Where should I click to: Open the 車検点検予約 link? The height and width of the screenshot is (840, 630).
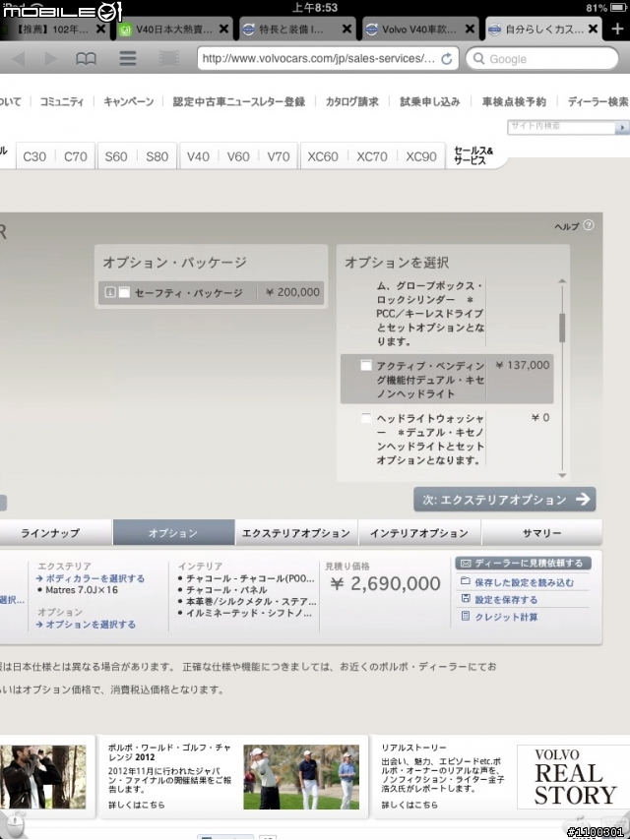tap(514, 101)
